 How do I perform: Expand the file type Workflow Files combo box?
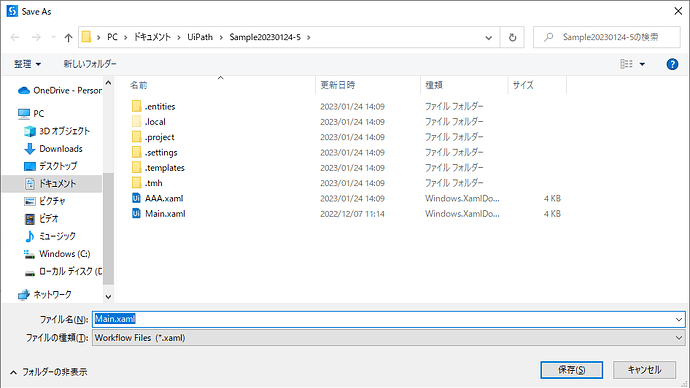388,338
